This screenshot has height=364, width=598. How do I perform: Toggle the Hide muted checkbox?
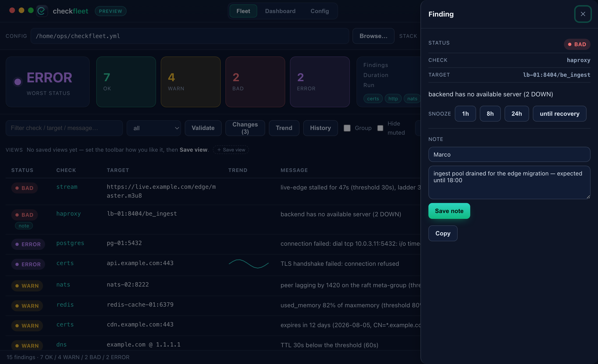point(380,128)
